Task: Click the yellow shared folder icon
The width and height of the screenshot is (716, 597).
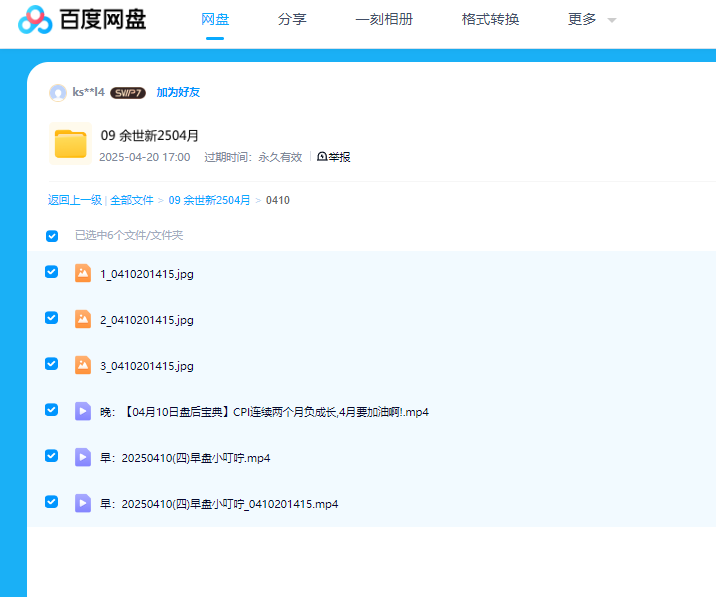Action: tap(70, 144)
